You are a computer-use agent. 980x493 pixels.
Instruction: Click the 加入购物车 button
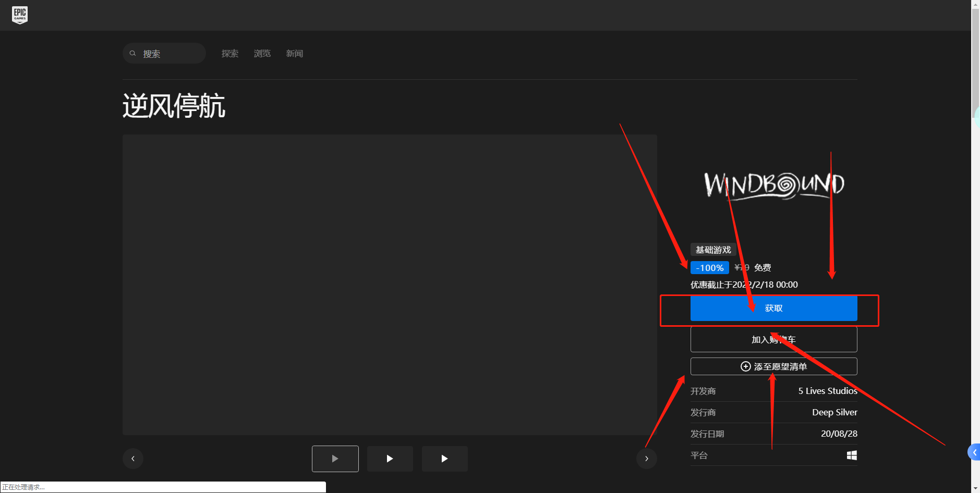click(773, 339)
